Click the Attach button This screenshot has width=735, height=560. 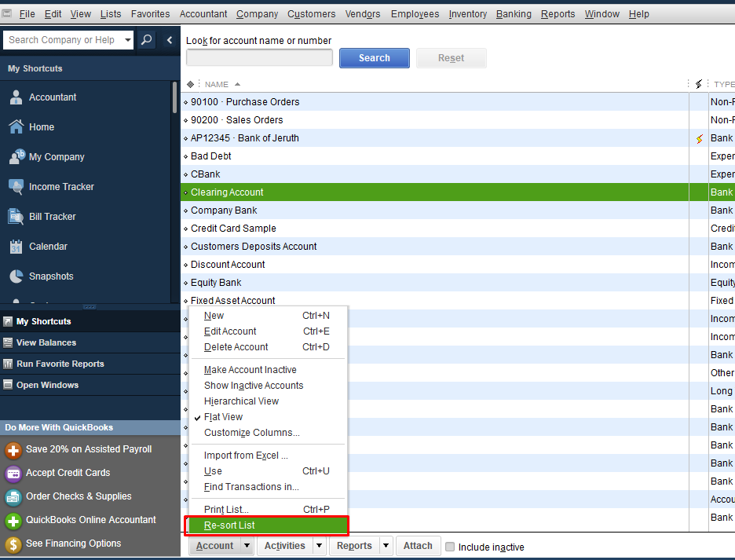418,545
